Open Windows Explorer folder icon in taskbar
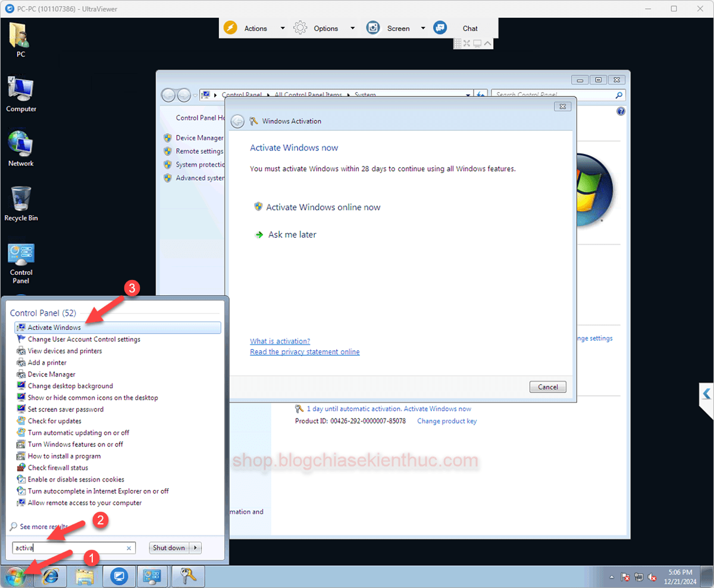Image resolution: width=714 pixels, height=588 pixels. 84,577
